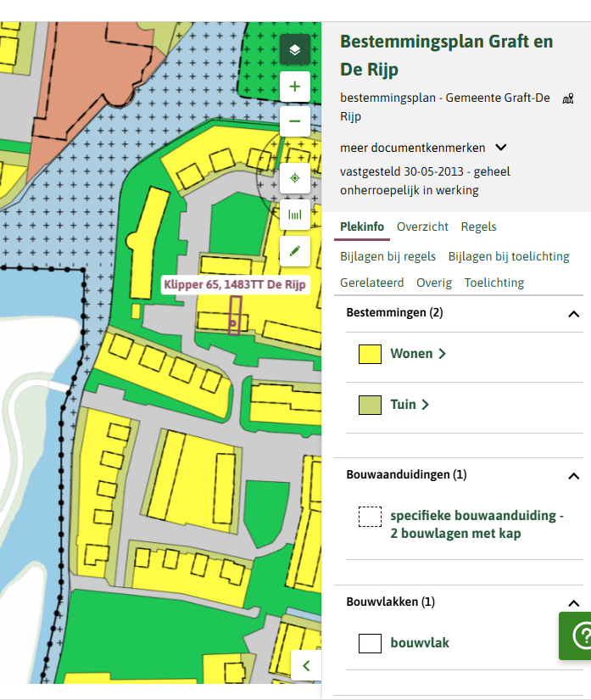591x700 pixels.
Task: Zoom in with the plus button
Action: [294, 86]
